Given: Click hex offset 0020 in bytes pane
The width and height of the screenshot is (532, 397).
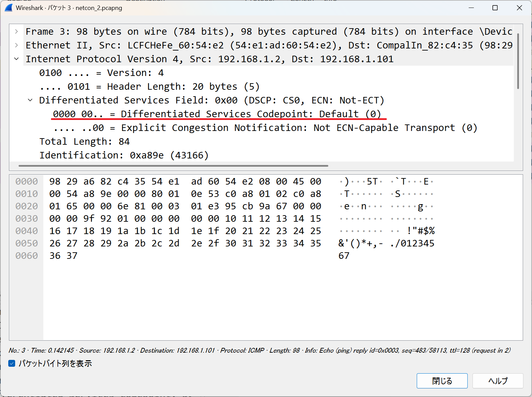Looking at the screenshot, I should [26, 206].
